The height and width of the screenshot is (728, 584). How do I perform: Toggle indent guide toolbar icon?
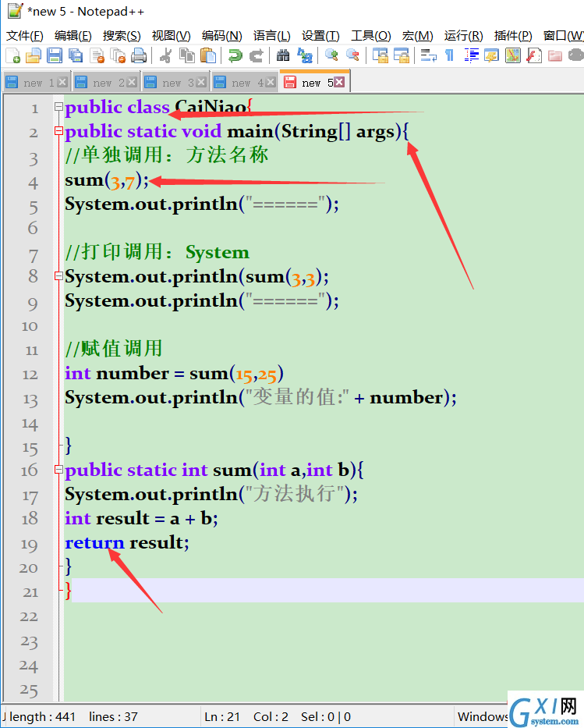coord(471,55)
